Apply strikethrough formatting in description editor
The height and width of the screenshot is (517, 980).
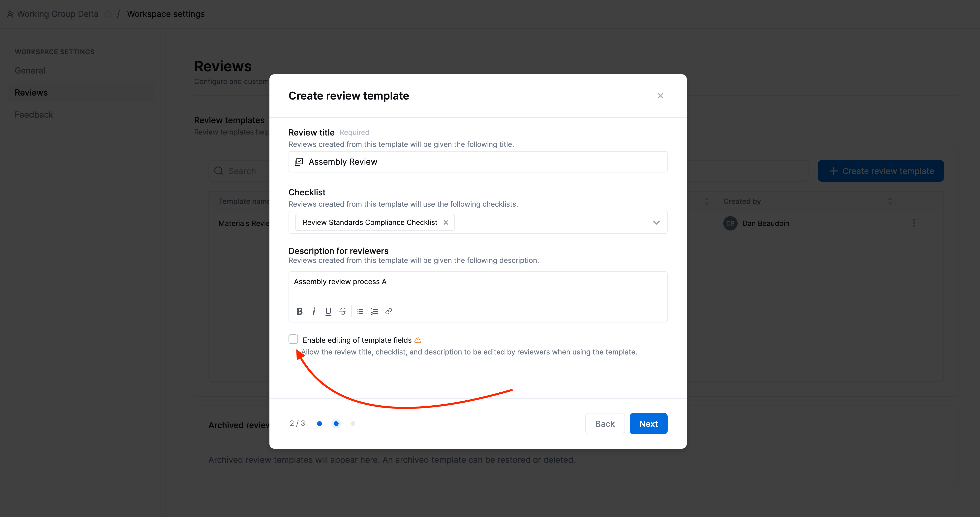point(343,311)
